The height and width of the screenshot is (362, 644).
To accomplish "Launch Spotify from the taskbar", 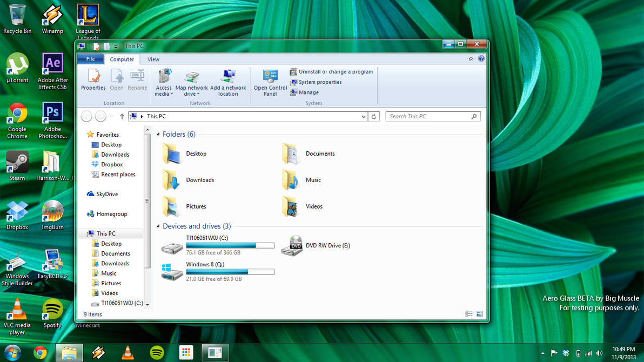I will (x=157, y=352).
